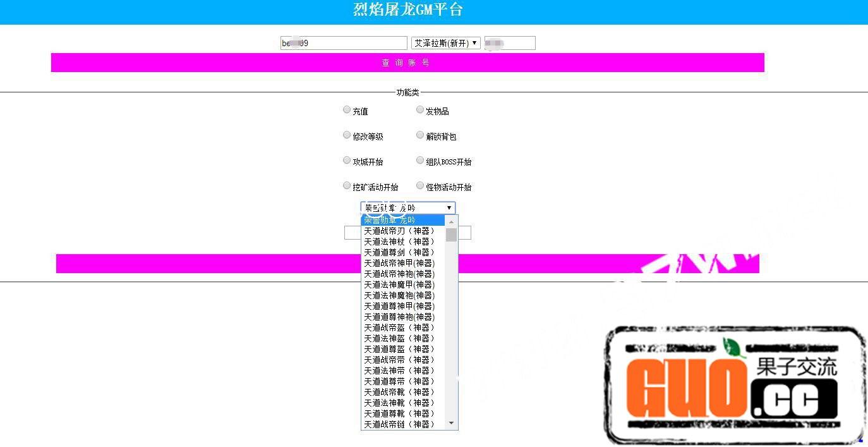This screenshot has width=868, height=447.
Task: Select the 组队BOSS开始 radio button
Action: pyautogui.click(x=420, y=161)
